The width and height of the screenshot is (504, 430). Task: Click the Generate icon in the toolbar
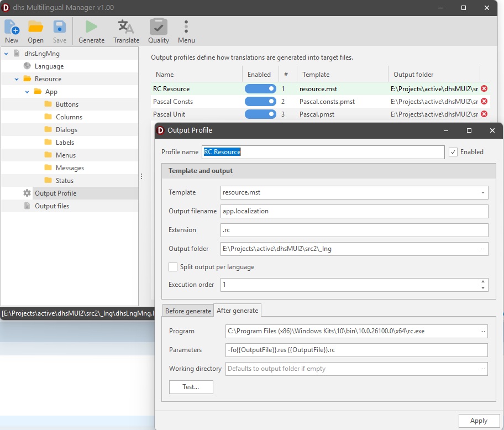point(91,26)
